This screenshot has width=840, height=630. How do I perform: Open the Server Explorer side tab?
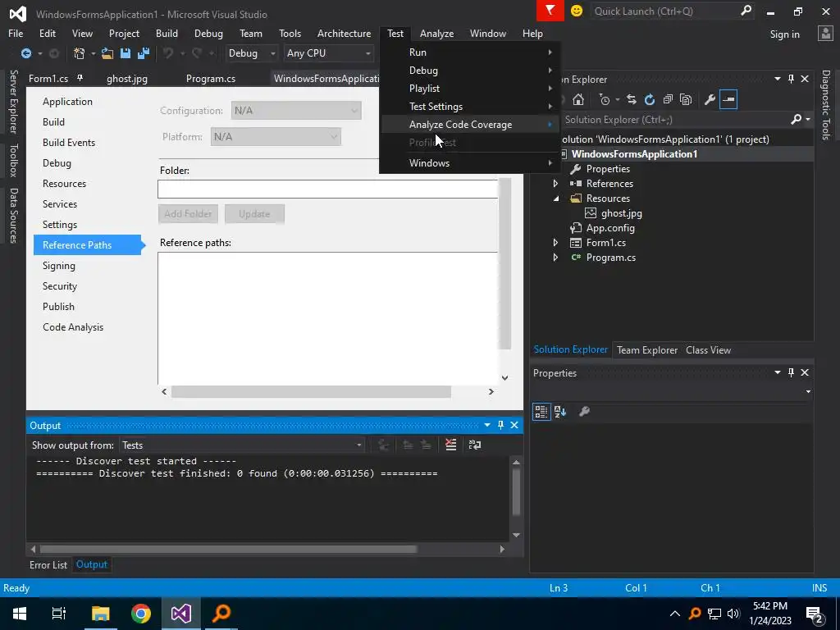coord(13,102)
